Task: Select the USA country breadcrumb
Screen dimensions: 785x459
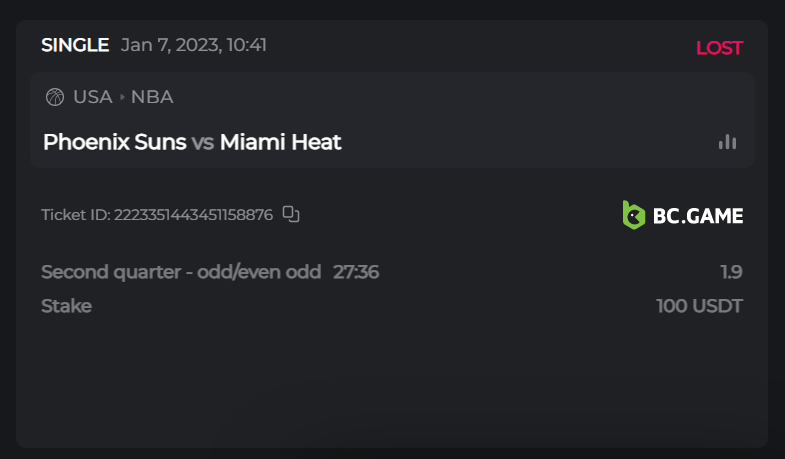Action: point(92,97)
